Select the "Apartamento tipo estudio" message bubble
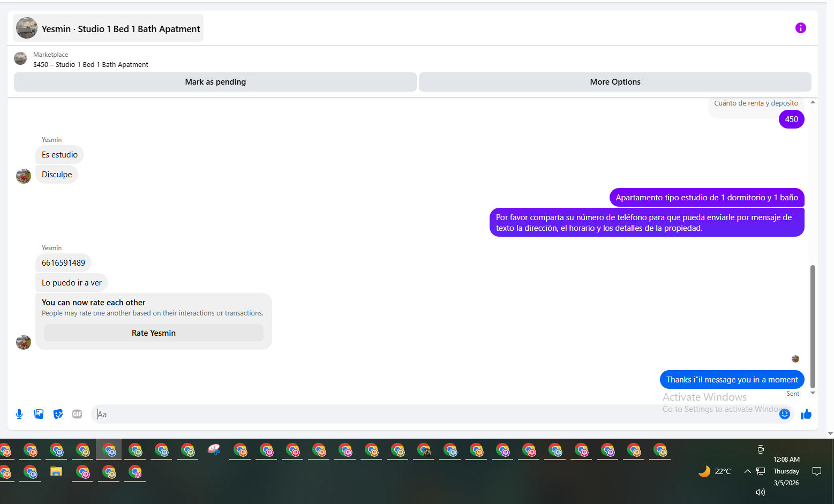The image size is (834, 504). (x=707, y=198)
